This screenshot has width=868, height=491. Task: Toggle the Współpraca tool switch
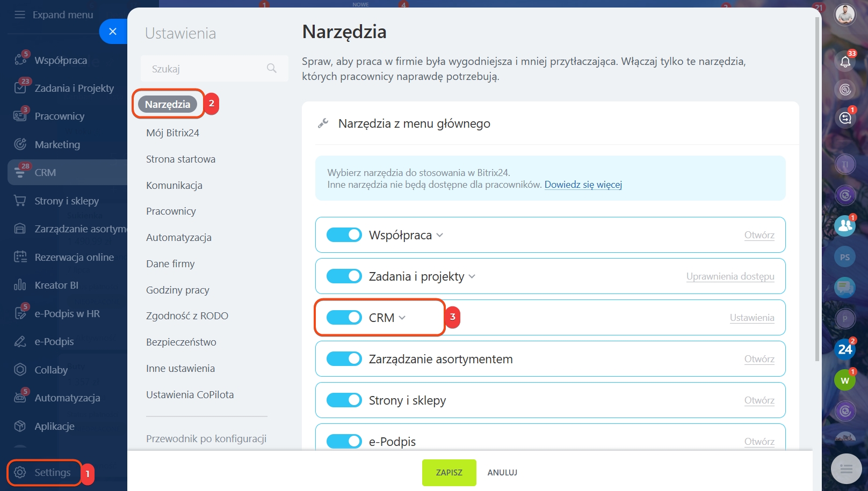344,235
